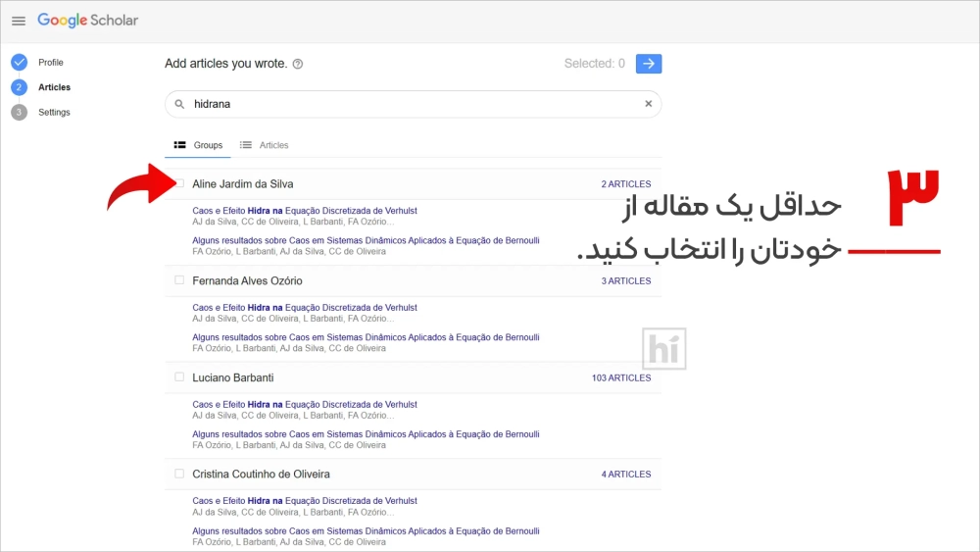Open Profile step in sidebar
980x552 pixels.
coord(51,62)
